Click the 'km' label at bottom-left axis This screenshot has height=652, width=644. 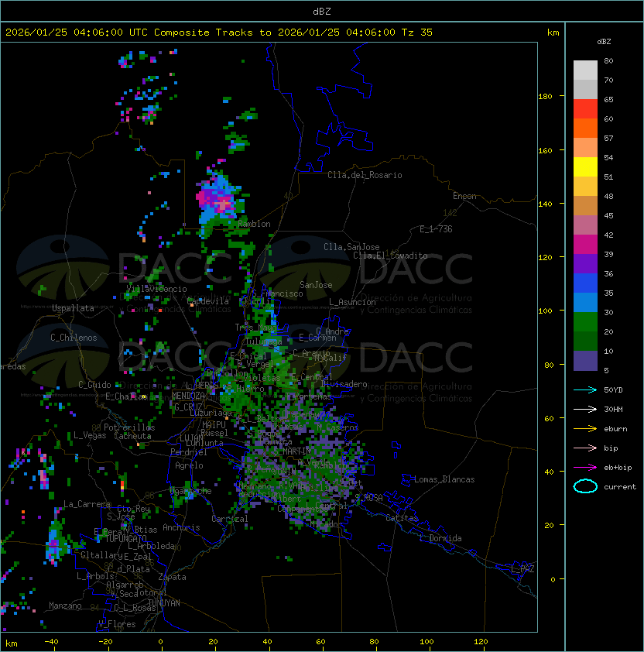point(12,643)
